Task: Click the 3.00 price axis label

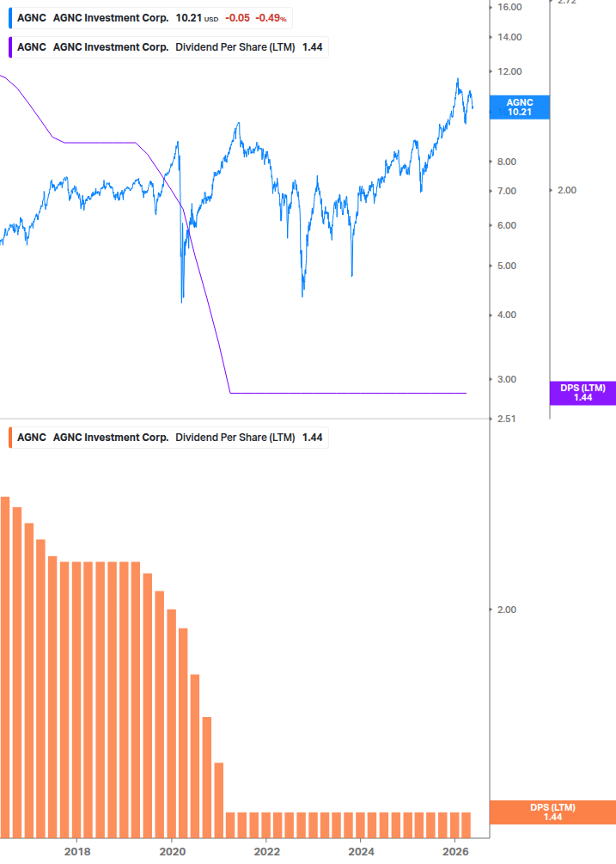Action: tap(506, 380)
